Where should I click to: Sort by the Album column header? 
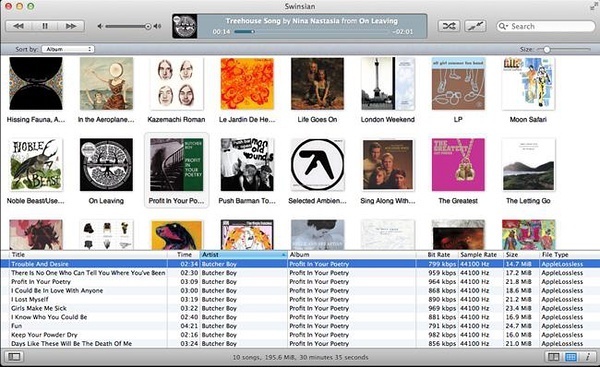[352, 254]
